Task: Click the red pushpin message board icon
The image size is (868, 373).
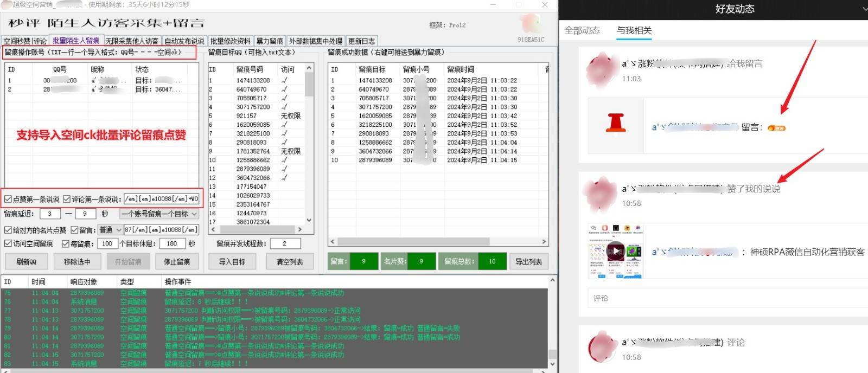Action: tap(616, 123)
